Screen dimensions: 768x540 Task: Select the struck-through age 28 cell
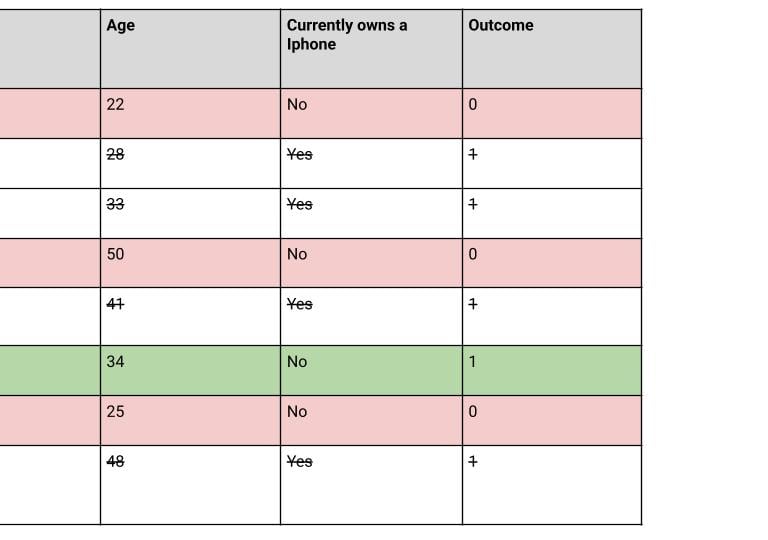(x=191, y=164)
